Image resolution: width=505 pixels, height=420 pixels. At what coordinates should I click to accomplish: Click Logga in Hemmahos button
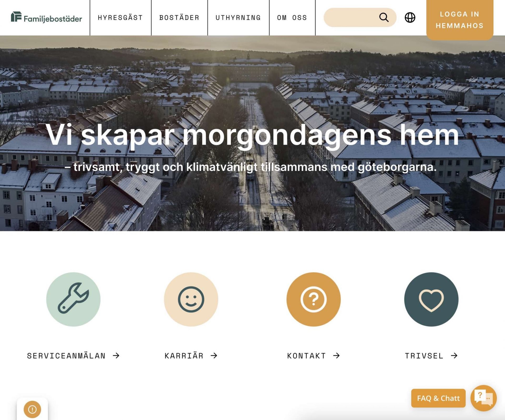pyautogui.click(x=459, y=20)
